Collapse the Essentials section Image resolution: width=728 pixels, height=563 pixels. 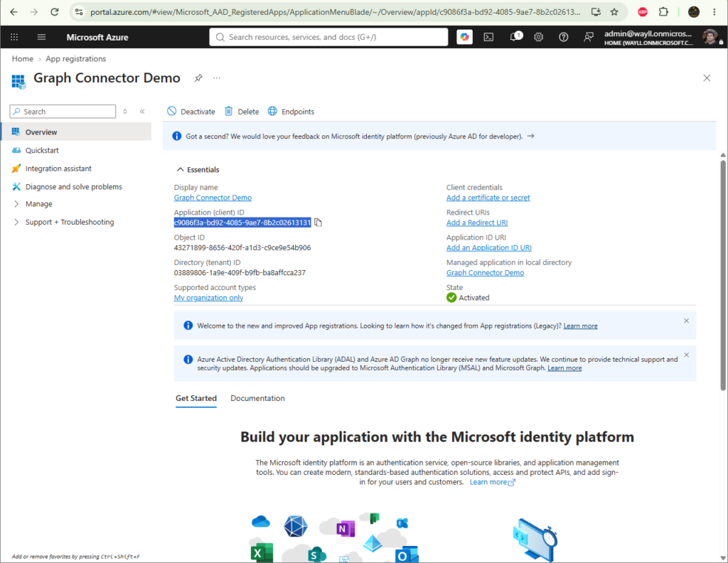point(198,169)
